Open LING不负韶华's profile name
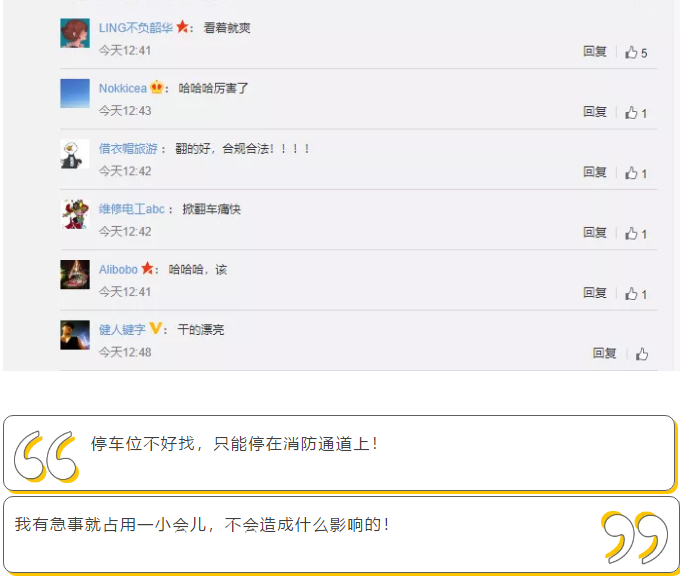This screenshot has height=583, width=682. tap(136, 28)
